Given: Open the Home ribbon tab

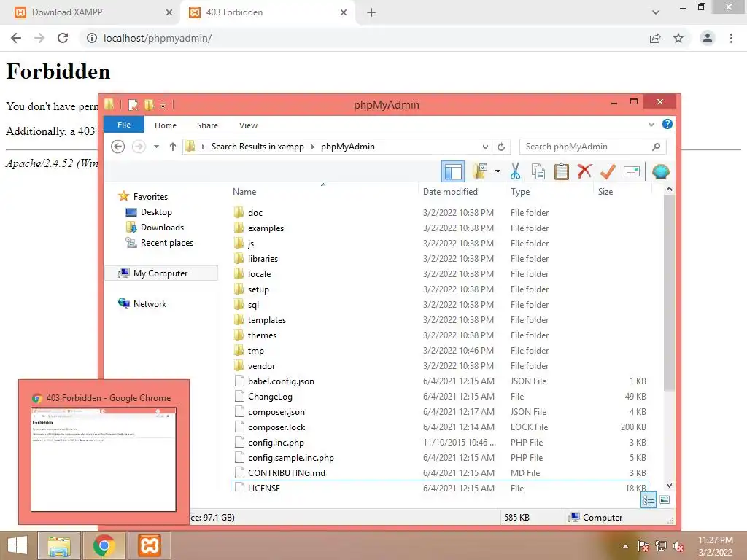Looking at the screenshot, I should (x=166, y=125).
